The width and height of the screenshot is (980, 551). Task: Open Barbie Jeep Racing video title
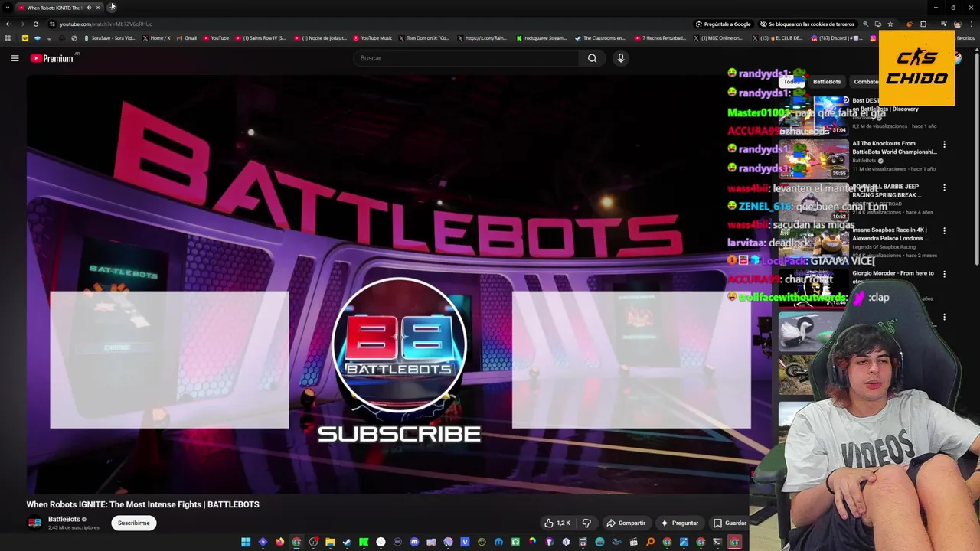(x=887, y=191)
